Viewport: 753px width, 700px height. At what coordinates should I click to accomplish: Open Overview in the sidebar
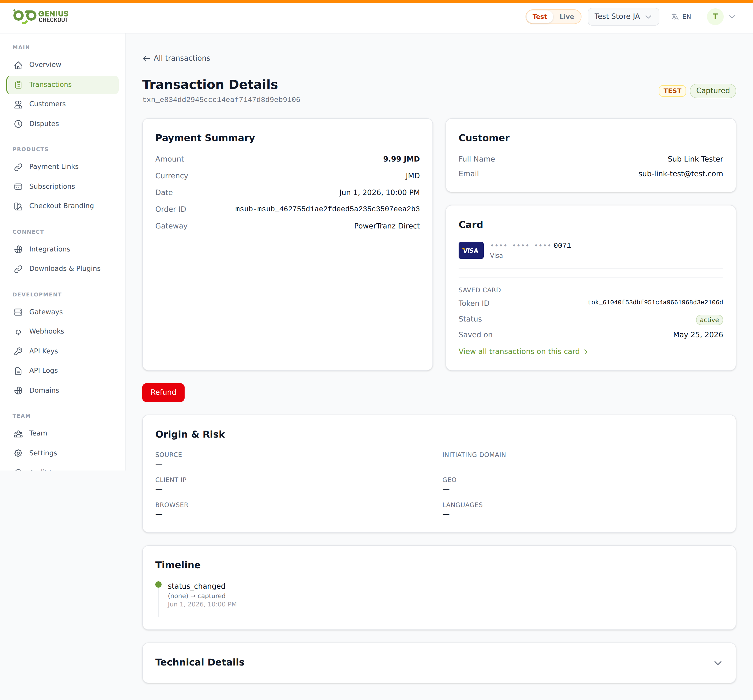[62, 65]
